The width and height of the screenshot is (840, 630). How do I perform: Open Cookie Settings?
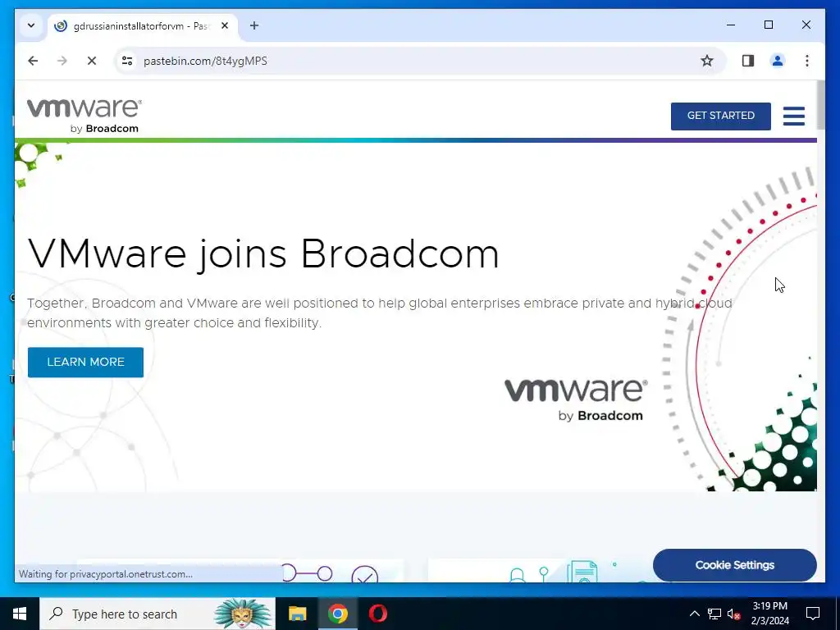(x=734, y=565)
